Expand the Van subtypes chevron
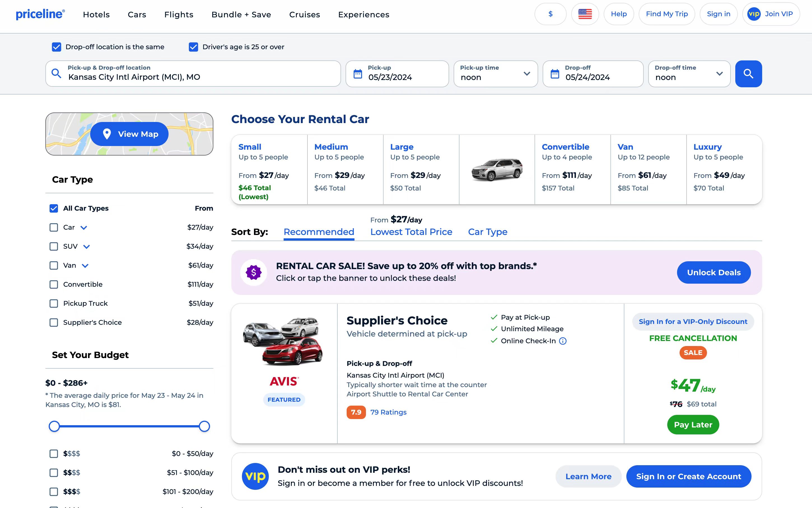 85,266
